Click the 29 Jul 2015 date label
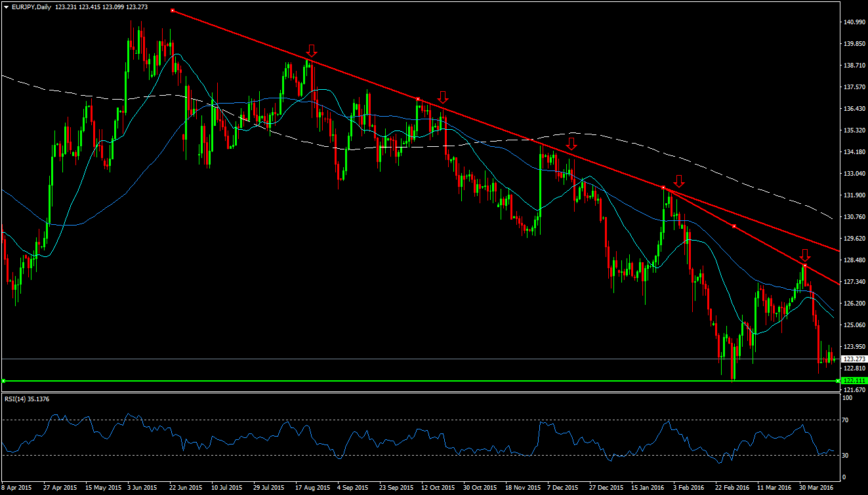 pos(269,488)
